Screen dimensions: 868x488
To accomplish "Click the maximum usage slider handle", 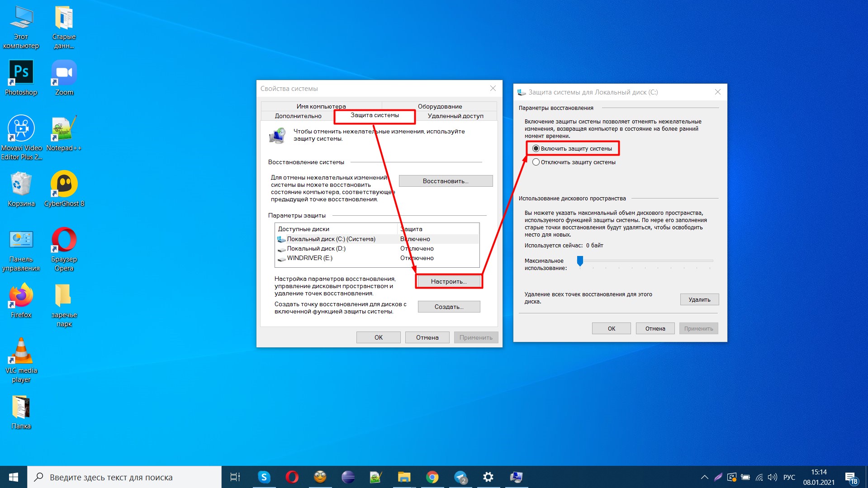I will 580,261.
